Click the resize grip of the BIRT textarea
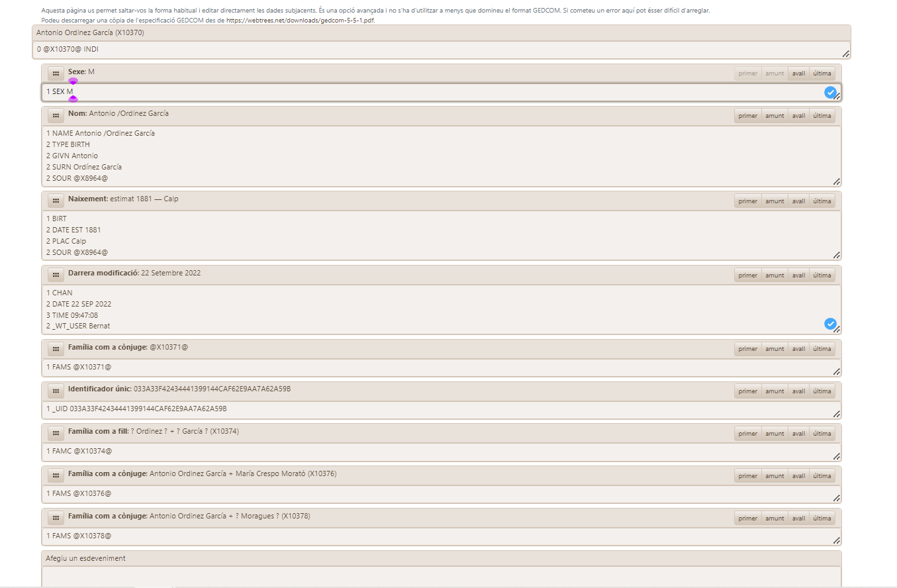This screenshot has width=897, height=588. click(836, 256)
